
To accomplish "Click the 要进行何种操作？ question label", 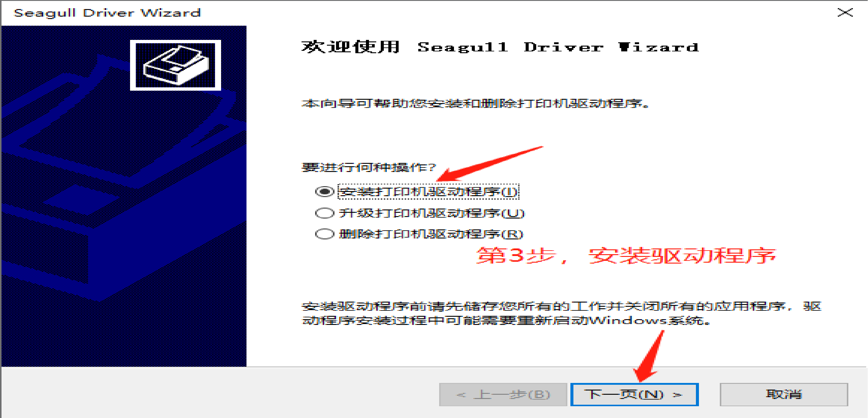I will (x=369, y=167).
